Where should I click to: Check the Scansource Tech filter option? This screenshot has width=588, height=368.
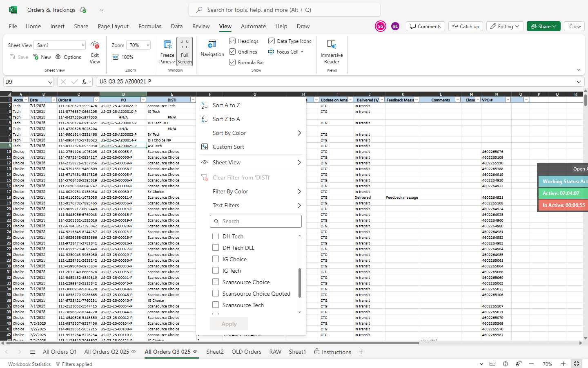point(216,305)
